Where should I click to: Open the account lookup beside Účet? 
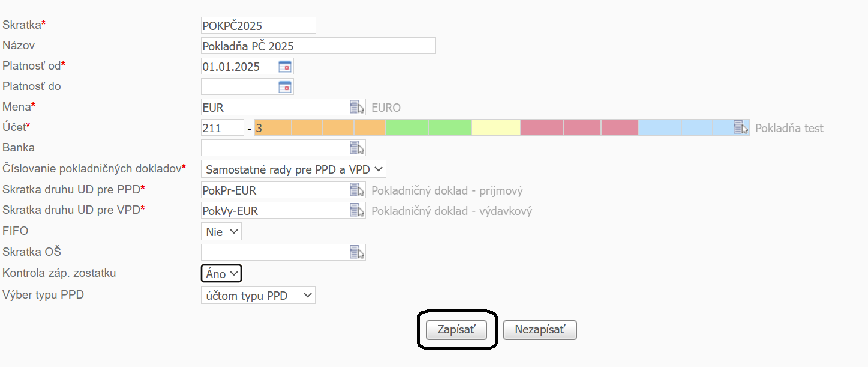pyautogui.click(x=739, y=127)
